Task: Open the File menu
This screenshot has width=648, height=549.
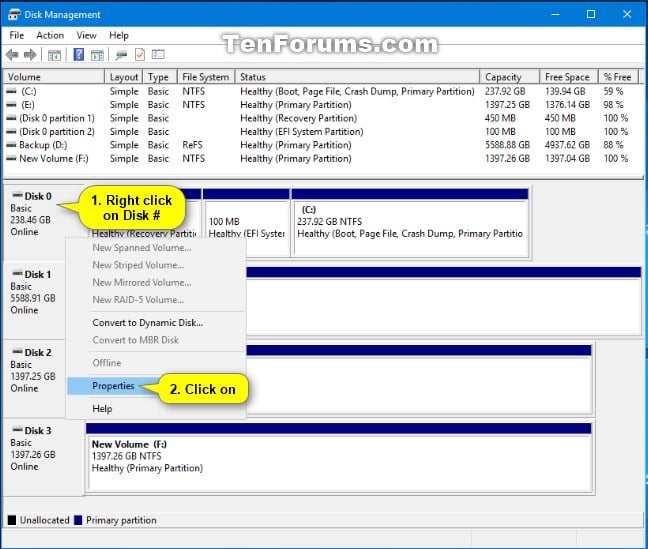Action: click(17, 36)
